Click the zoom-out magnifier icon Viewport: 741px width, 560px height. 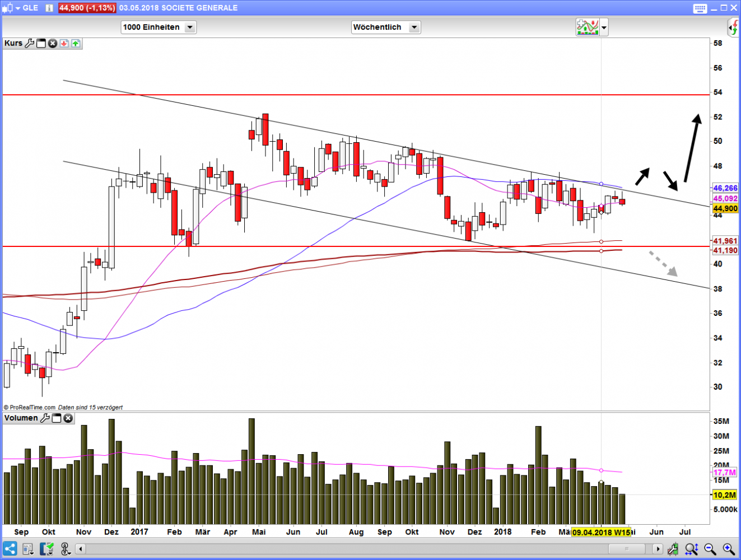pyautogui.click(x=710, y=549)
